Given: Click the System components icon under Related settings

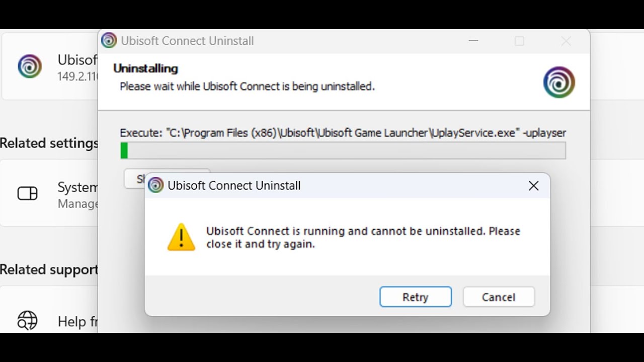Looking at the screenshot, I should (28, 194).
